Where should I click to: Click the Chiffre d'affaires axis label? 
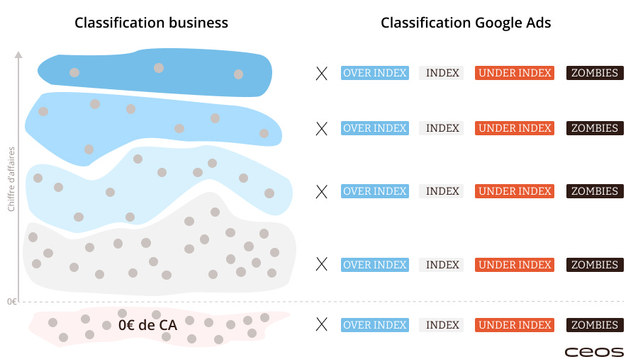pos(11,178)
